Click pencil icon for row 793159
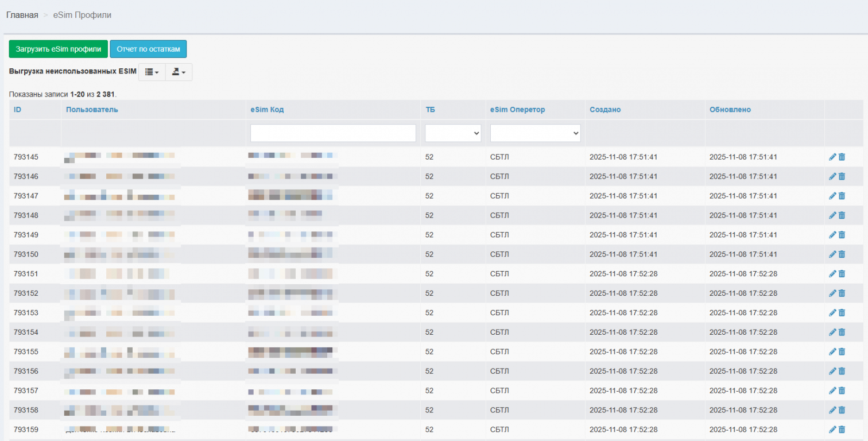 tap(832, 430)
